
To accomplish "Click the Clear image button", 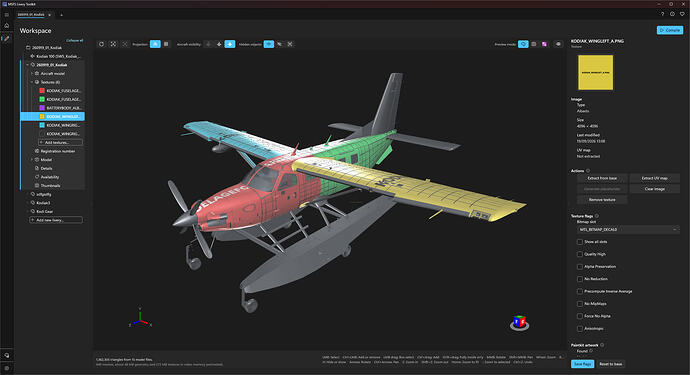I will click(654, 189).
